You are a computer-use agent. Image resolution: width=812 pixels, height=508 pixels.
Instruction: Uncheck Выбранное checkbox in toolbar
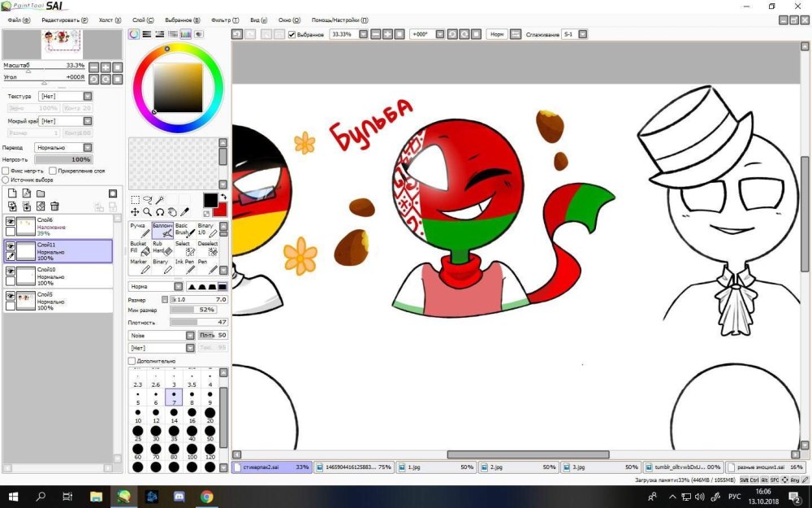click(x=292, y=34)
